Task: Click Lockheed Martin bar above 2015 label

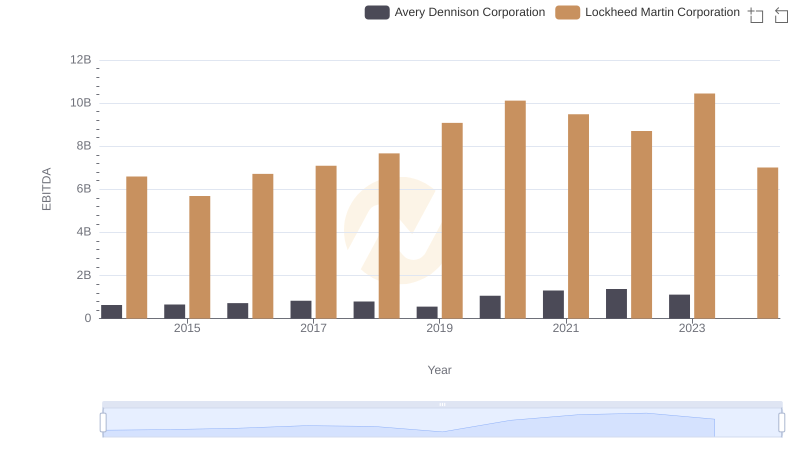Action: pos(199,257)
